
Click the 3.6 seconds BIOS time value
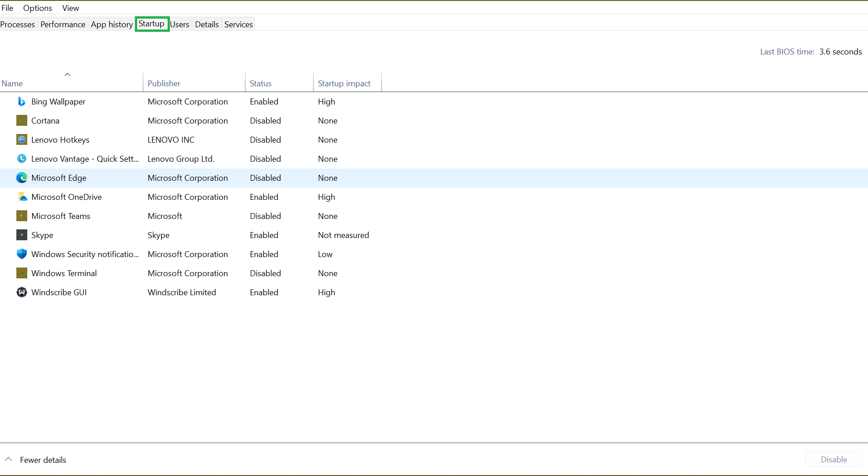840,51
